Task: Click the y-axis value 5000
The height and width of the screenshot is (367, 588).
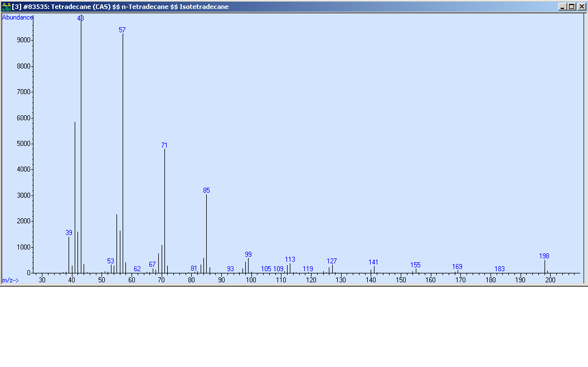Action: click(23, 144)
